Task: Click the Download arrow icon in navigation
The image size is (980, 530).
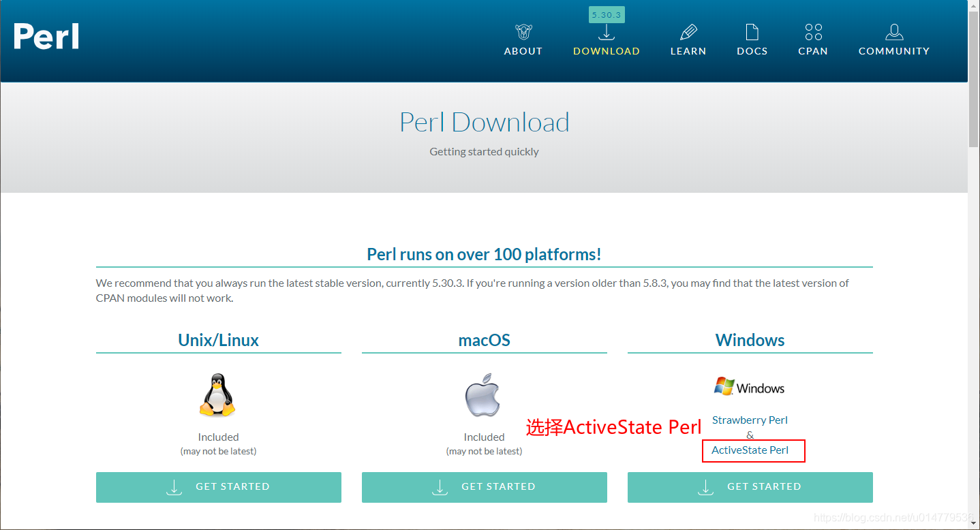Action: pyautogui.click(x=607, y=32)
